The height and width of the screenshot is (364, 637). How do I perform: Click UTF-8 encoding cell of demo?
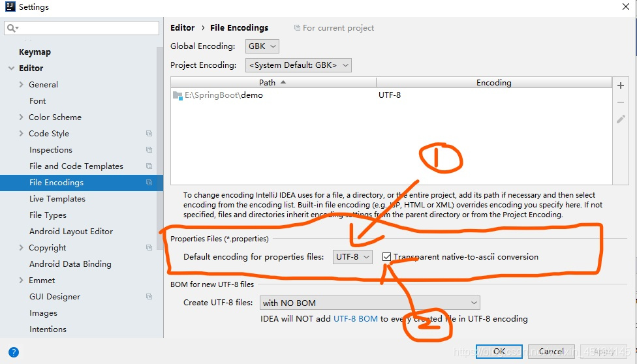(390, 95)
